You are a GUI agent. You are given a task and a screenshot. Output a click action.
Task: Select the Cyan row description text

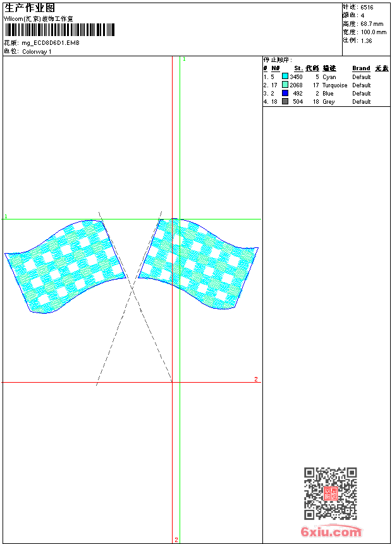click(x=329, y=77)
